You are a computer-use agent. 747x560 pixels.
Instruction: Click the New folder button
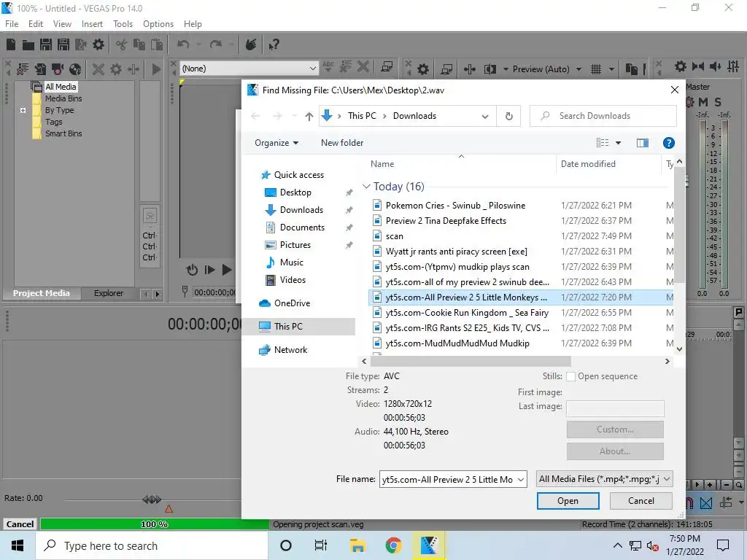pyautogui.click(x=342, y=143)
